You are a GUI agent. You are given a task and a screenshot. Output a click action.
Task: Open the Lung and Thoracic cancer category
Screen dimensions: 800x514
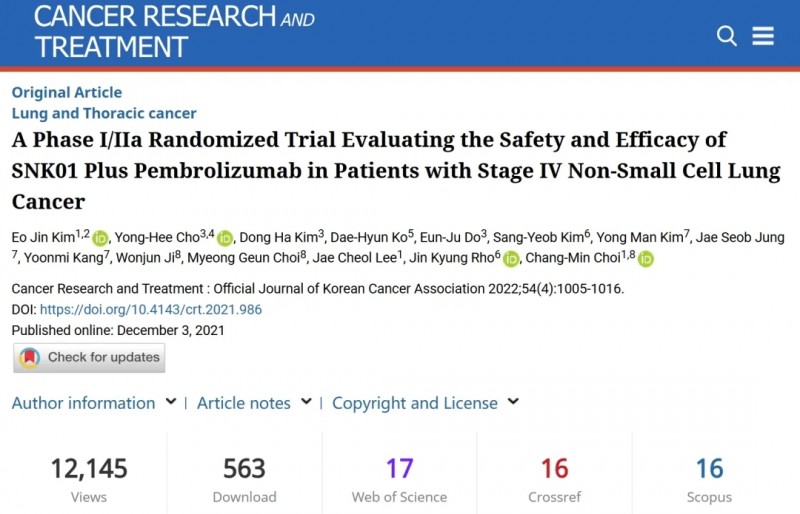click(x=104, y=113)
